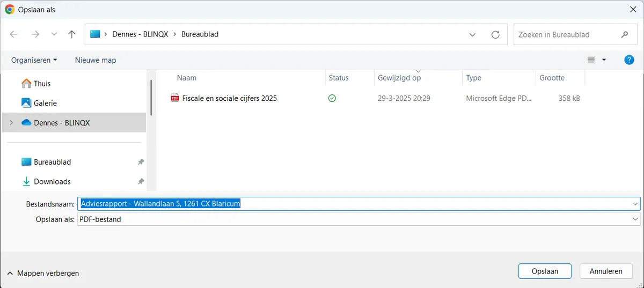This screenshot has width=644, height=288.
Task: Click the pin icon next to Downloads
Action: coord(141,181)
